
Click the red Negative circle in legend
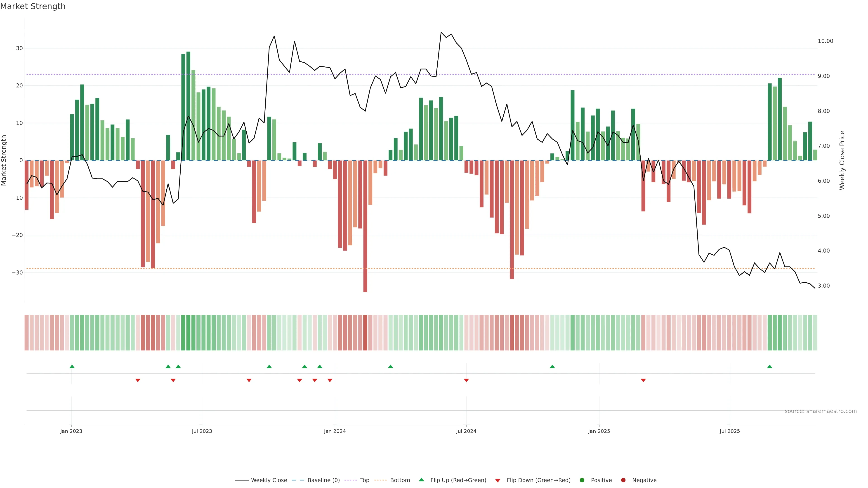pyautogui.click(x=623, y=480)
